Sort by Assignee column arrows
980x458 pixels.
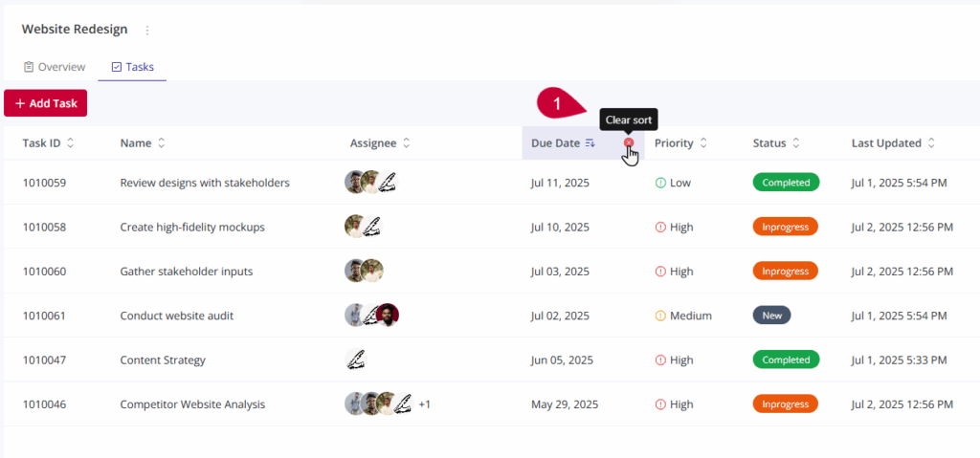406,143
